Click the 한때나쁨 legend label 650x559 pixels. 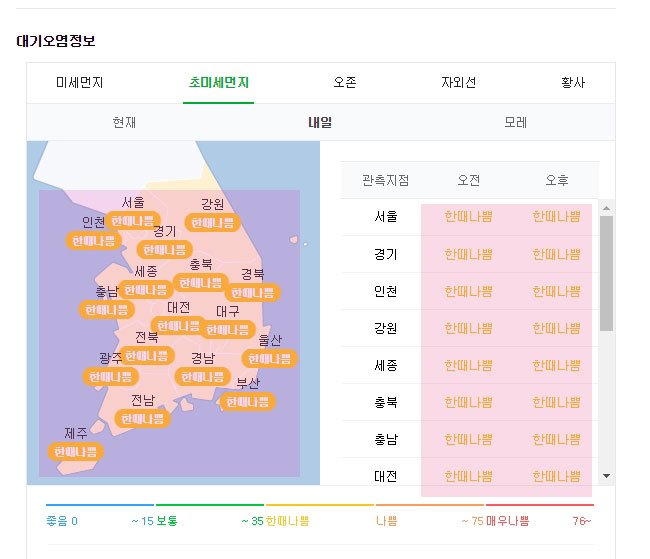(287, 521)
